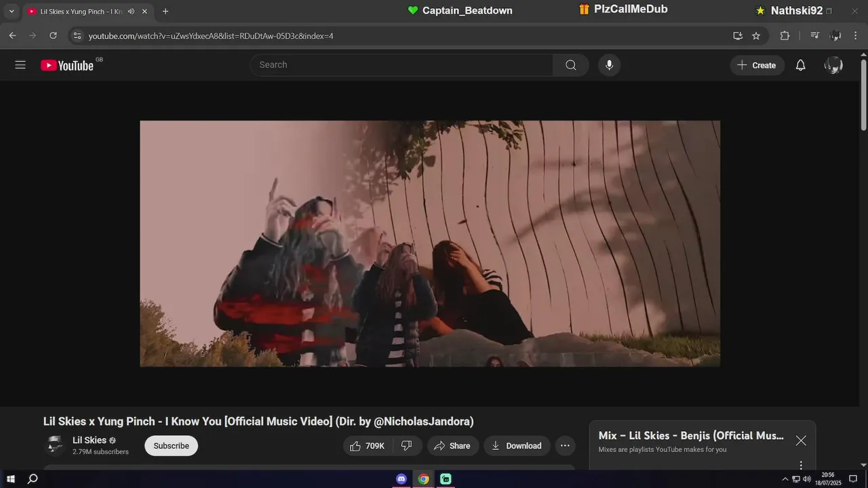Click the page vertical scrollbar thumb
Screen dimensions: 868x488
coord(863,95)
